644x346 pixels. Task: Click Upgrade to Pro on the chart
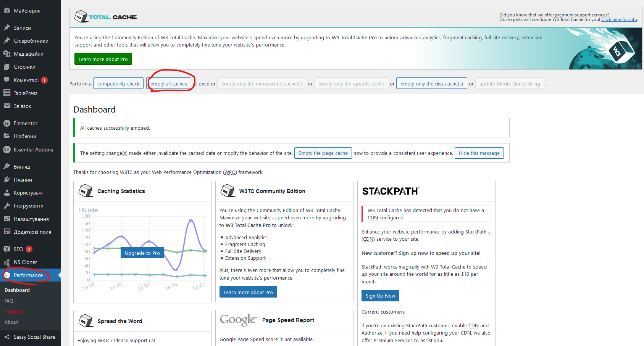point(142,253)
